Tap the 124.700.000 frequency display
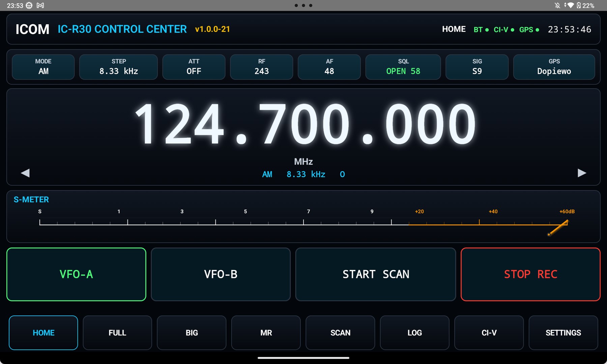This screenshot has width=607, height=364. [305, 124]
